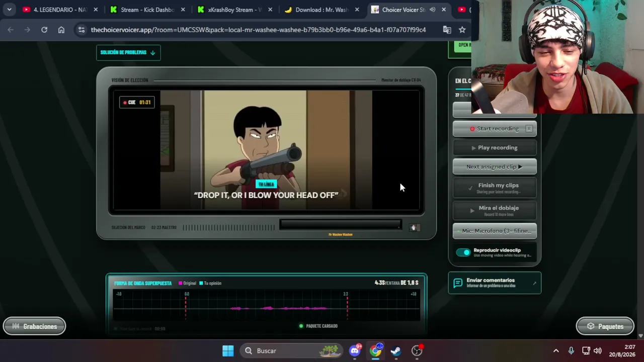644x362 pixels.
Task: Open Enviar comentarios feedback
Action: (x=495, y=283)
